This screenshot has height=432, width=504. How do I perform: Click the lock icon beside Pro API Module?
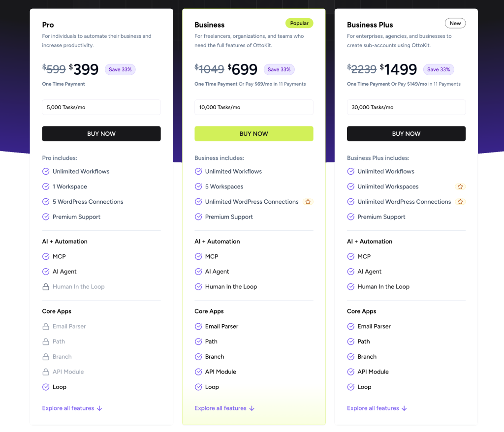46,371
